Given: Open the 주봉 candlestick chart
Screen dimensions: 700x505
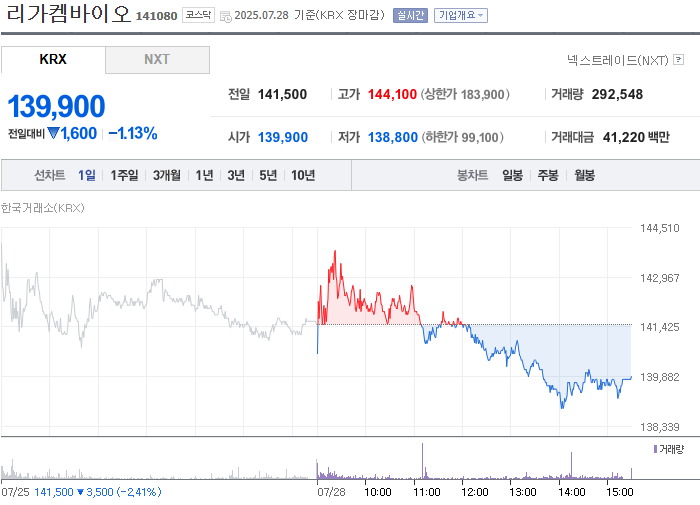Looking at the screenshot, I should [548, 175].
